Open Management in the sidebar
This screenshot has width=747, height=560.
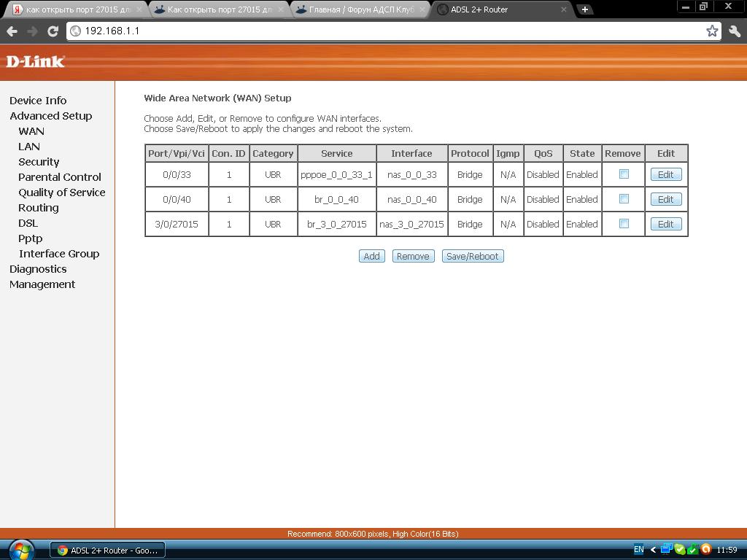coord(42,284)
